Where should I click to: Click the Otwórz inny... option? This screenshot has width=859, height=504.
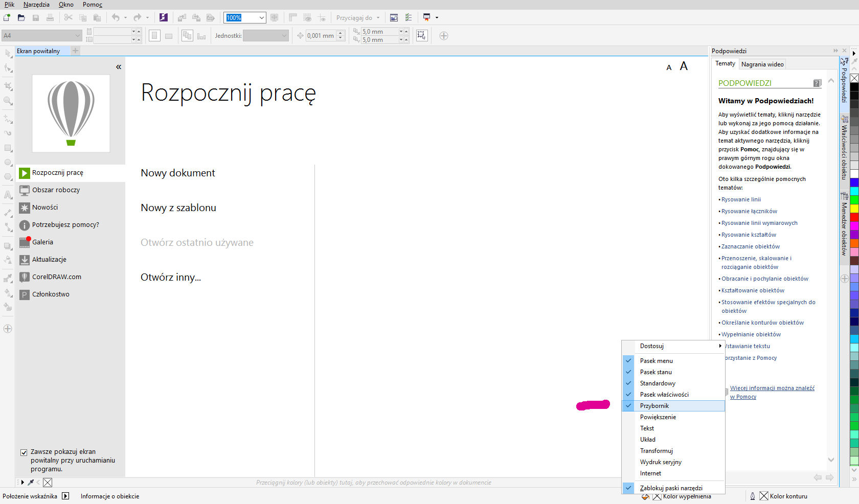(x=170, y=278)
